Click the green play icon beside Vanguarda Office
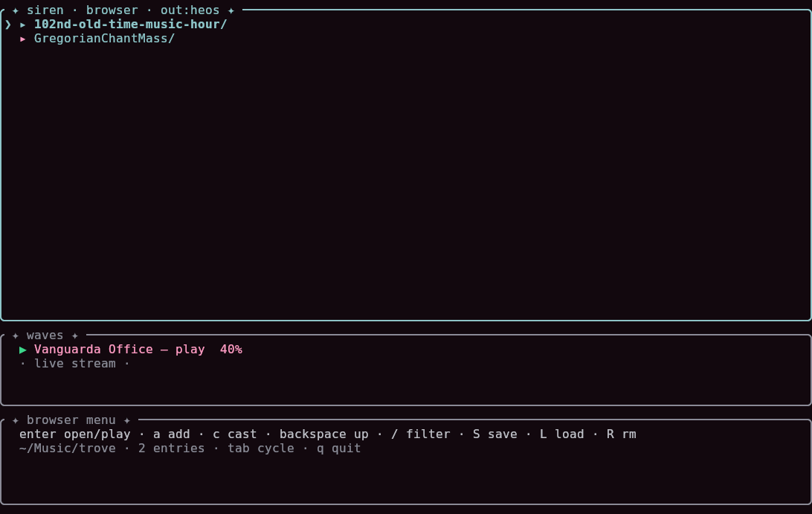The image size is (812, 514). pyautogui.click(x=23, y=350)
